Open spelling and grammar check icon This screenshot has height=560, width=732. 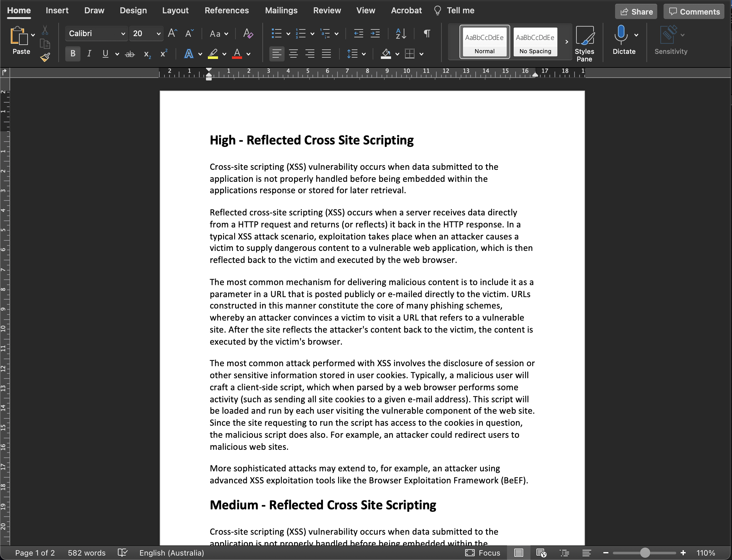pyautogui.click(x=123, y=553)
